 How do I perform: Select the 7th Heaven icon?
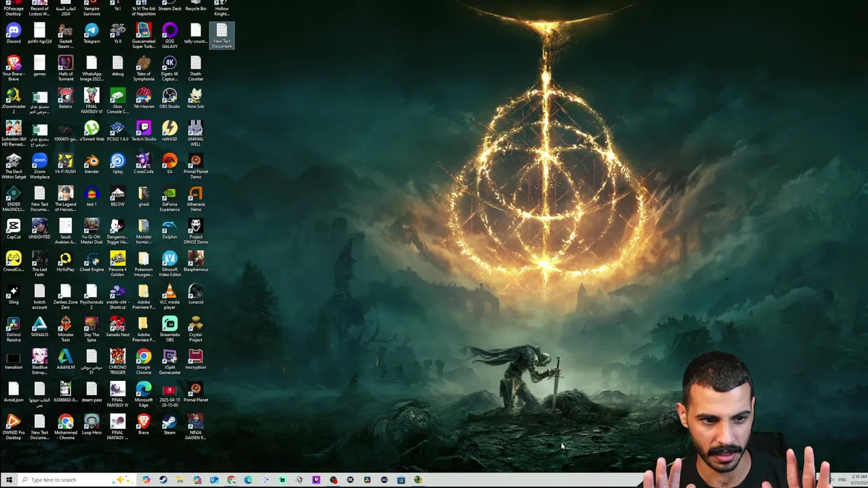144,98
